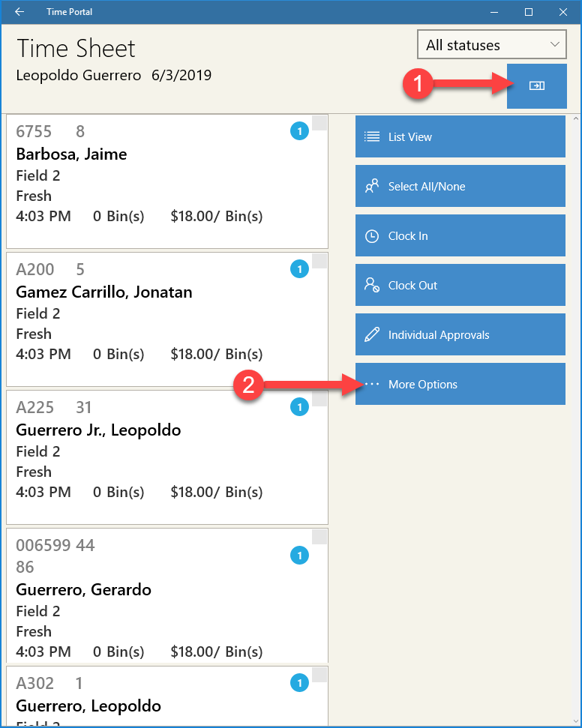The width and height of the screenshot is (582, 728).
Task: Click the Select All/None people icon
Action: pos(371,186)
